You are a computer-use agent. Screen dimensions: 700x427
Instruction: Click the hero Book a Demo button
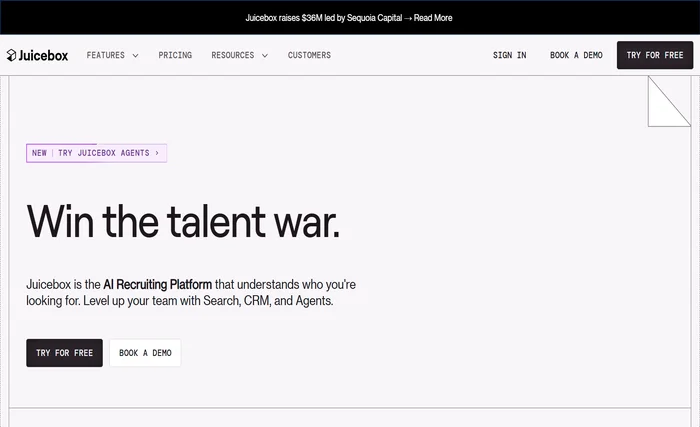[145, 353]
